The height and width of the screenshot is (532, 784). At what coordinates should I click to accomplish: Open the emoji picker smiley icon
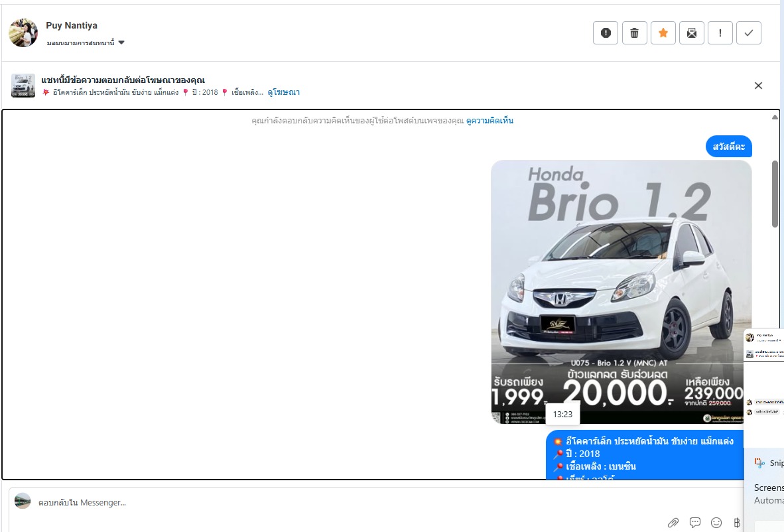coord(716,523)
